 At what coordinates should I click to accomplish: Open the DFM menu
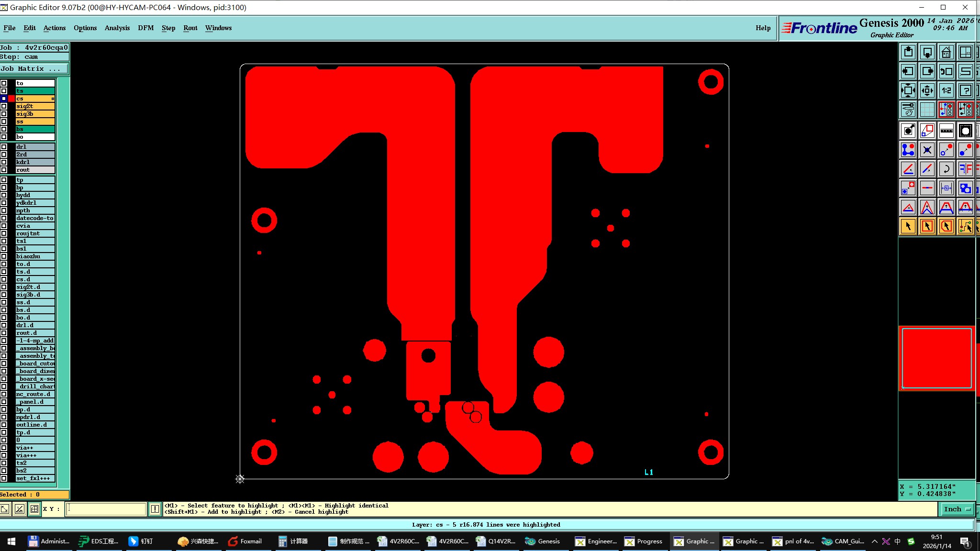click(x=145, y=28)
